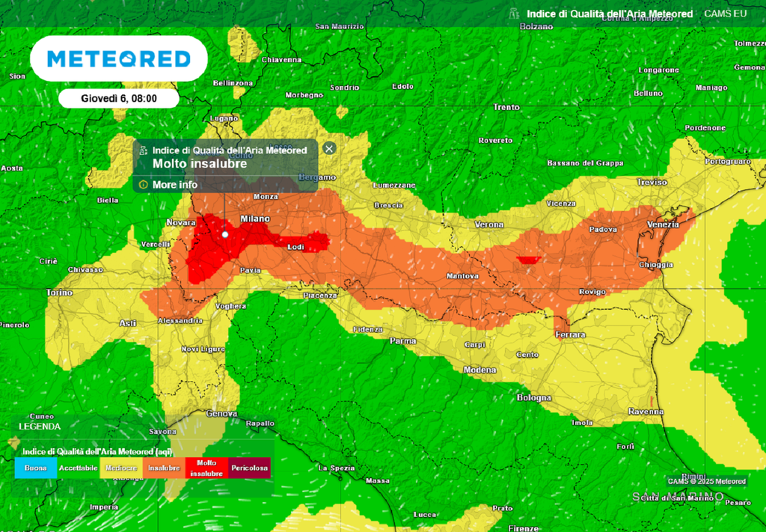Open the More info link
This screenshot has height=532, width=766.
click(x=175, y=185)
